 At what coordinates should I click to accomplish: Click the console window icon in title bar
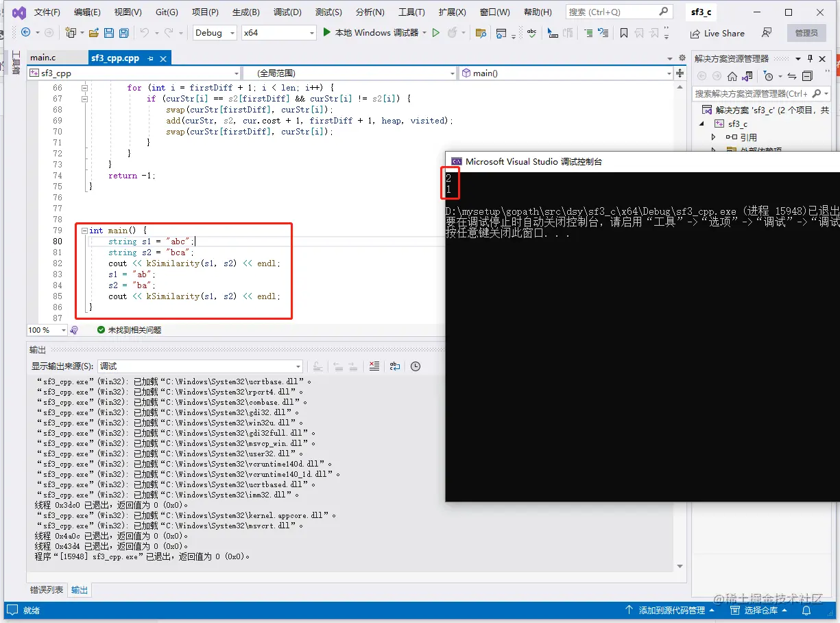tap(456, 162)
